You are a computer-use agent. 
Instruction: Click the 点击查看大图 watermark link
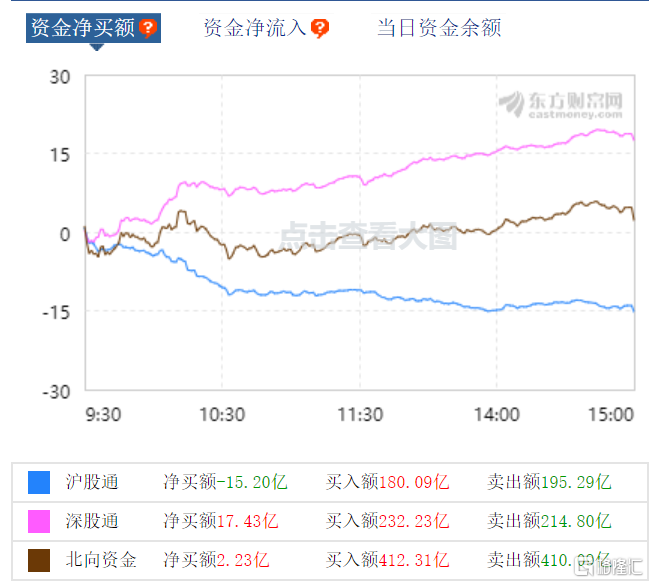coord(368,236)
